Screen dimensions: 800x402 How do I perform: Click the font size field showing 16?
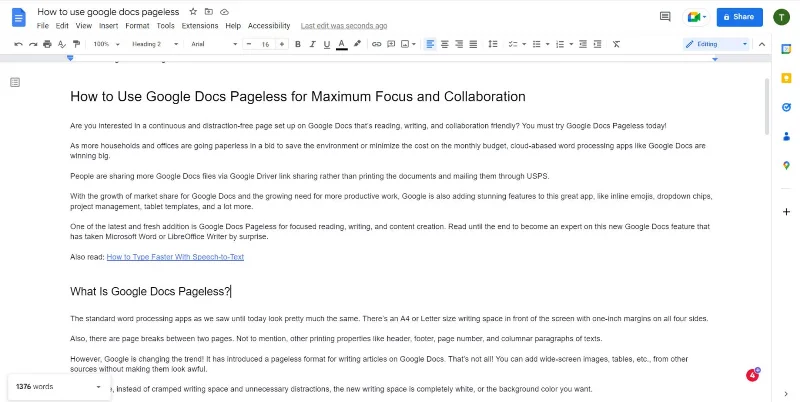[x=265, y=44]
